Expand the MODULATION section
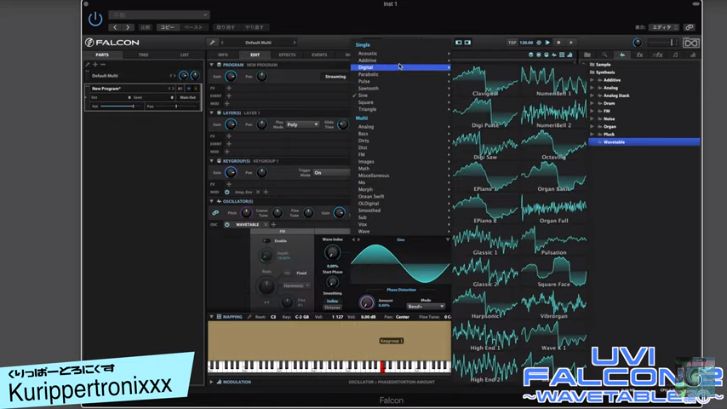Screen dimensions: 727x409 coord(211,382)
